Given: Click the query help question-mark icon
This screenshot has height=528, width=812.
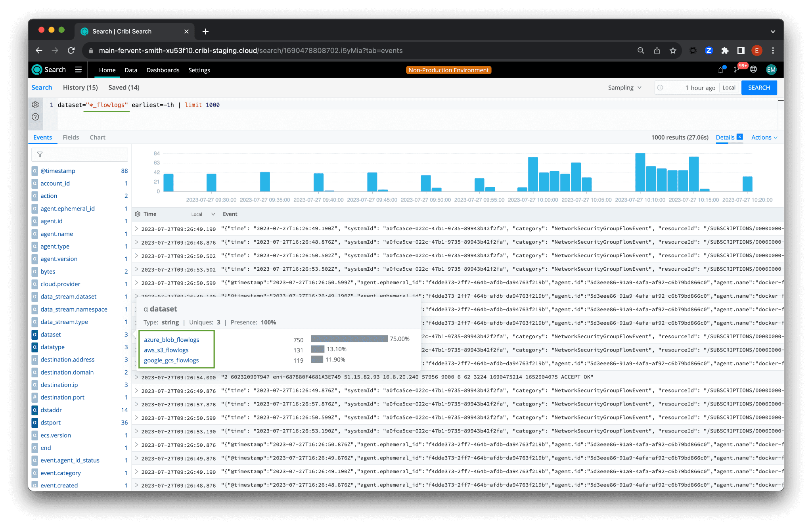Looking at the screenshot, I should tap(35, 117).
